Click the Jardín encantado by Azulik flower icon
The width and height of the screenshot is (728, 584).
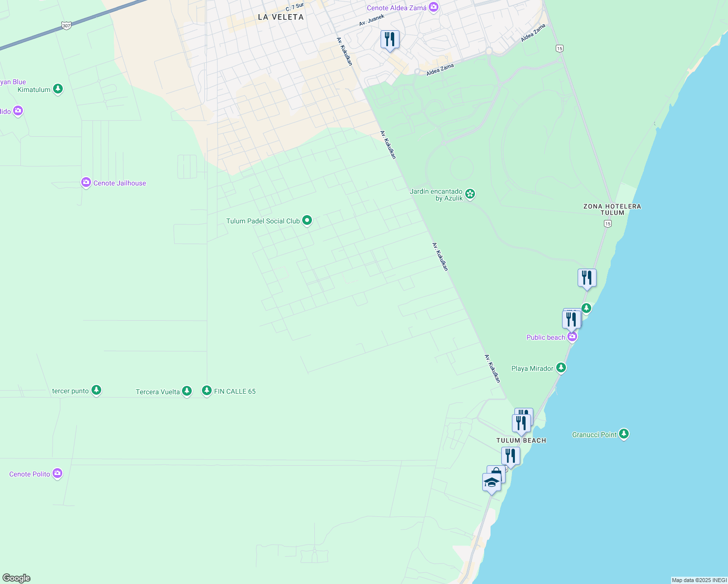coord(470,195)
